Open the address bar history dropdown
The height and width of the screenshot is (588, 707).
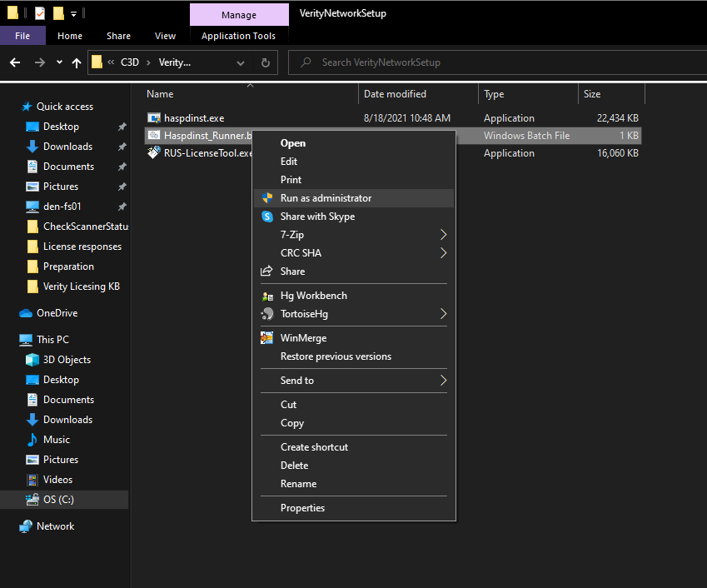coord(241,62)
